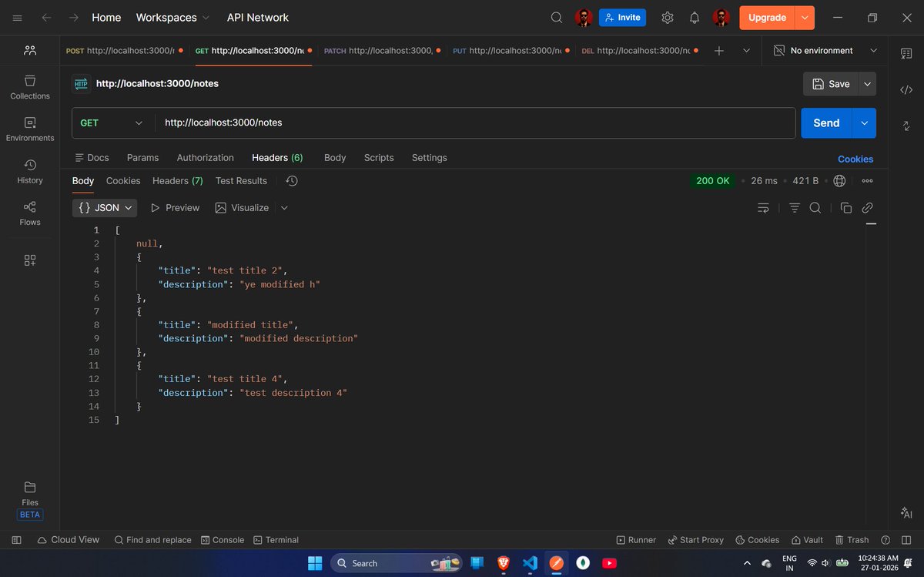Toggle word wrap in response body
The image size is (924, 577).
pos(763,207)
